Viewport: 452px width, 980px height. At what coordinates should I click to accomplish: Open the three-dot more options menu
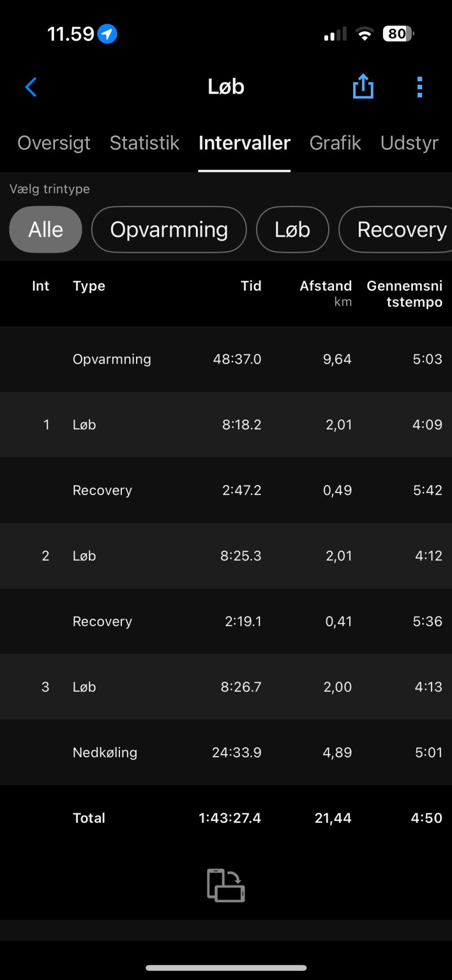[x=419, y=87]
